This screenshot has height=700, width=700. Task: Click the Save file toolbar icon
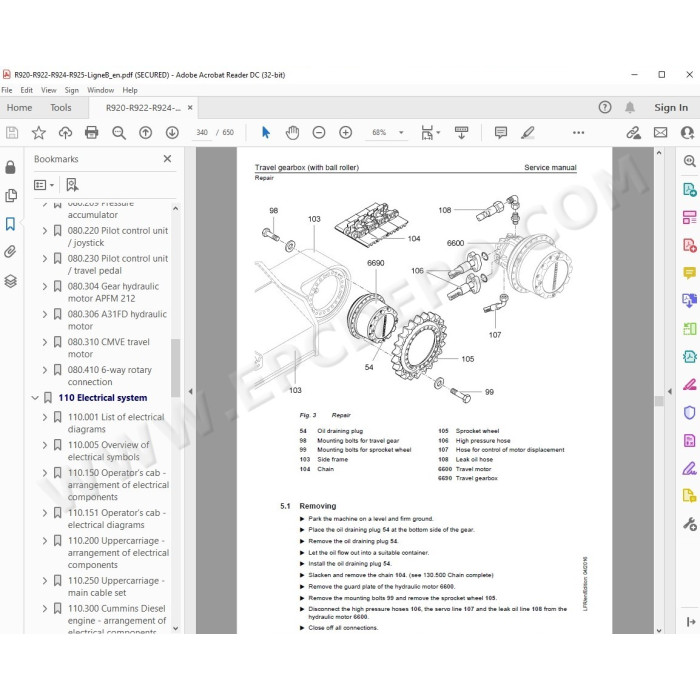point(12,133)
